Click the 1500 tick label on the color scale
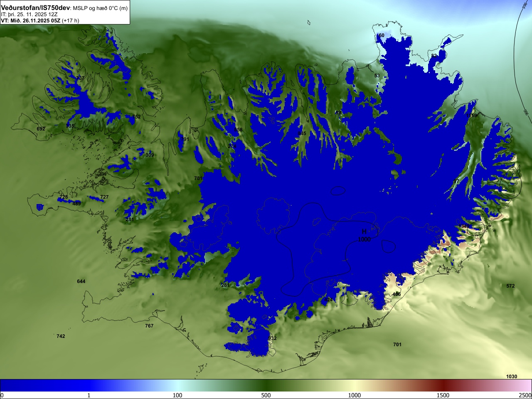532x399 pixels. (443, 395)
